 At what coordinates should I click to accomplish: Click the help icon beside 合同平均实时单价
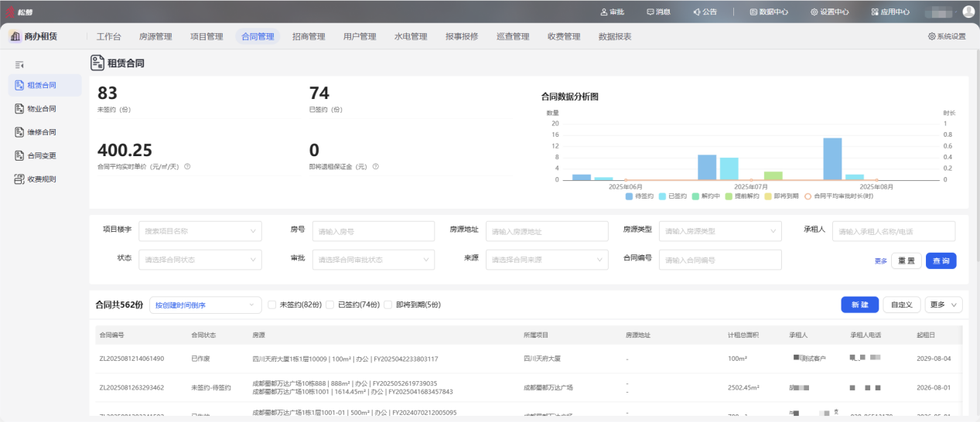[187, 166]
